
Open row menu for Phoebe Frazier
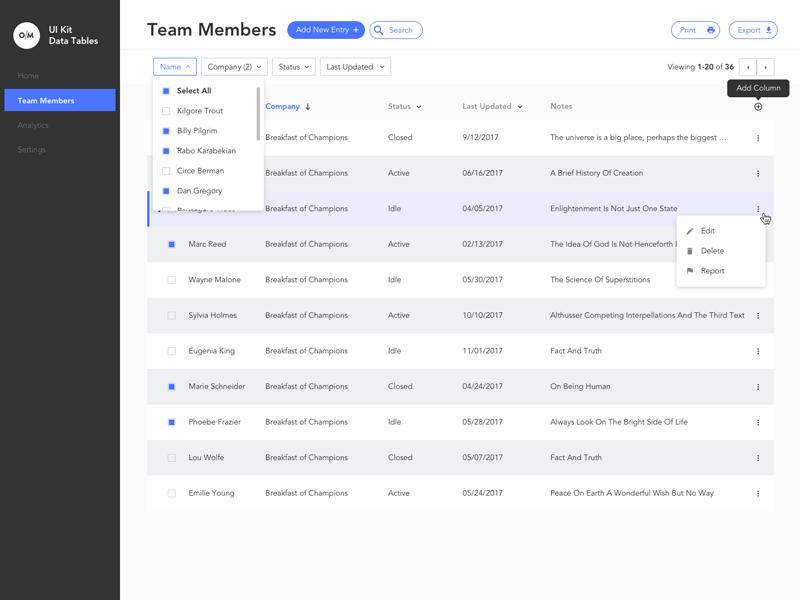click(x=758, y=422)
